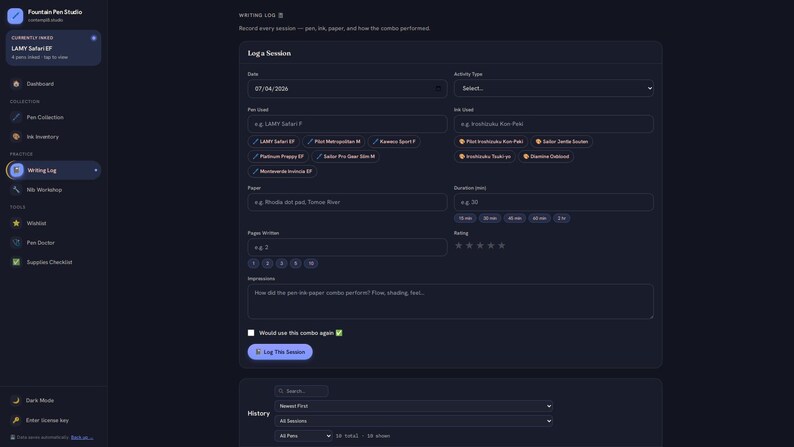The width and height of the screenshot is (794, 447).
Task: Set duration to 45 min
Action: [x=514, y=218]
